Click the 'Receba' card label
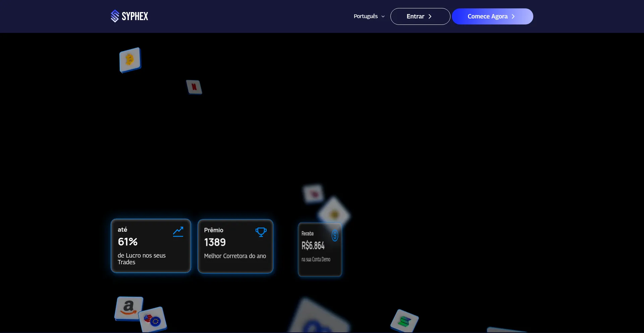Screen dimensions: 644x333 click(x=308, y=233)
